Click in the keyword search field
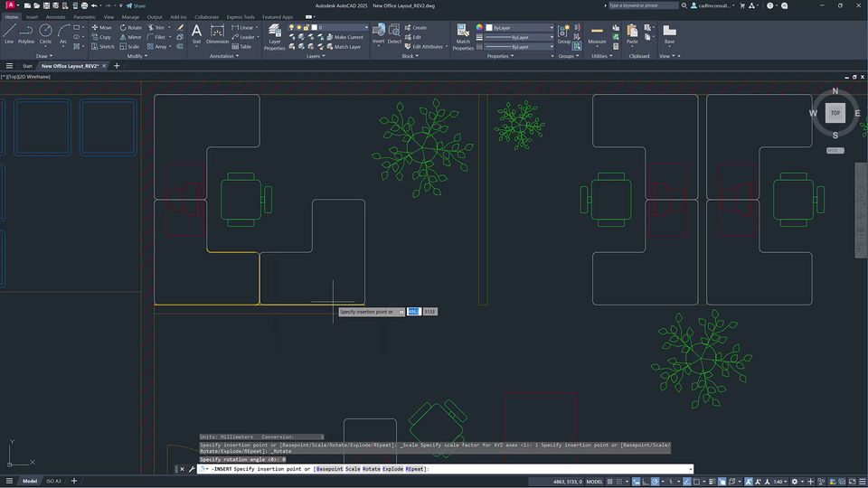 coord(643,5)
